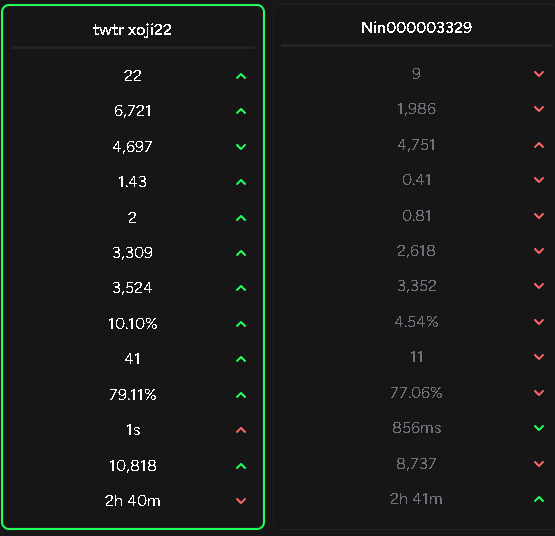Click the red down arrow beside 2,618
Screen dimensions: 555x536
coord(539,251)
